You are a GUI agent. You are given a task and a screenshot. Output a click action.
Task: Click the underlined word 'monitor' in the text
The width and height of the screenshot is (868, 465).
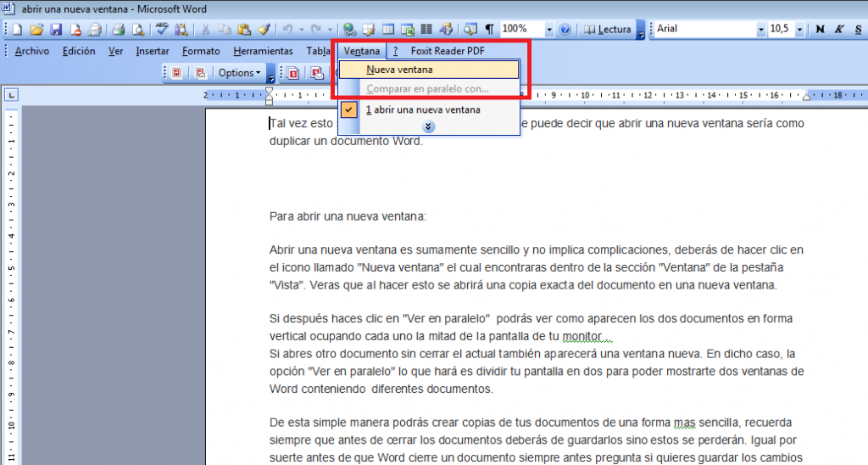[x=581, y=336]
